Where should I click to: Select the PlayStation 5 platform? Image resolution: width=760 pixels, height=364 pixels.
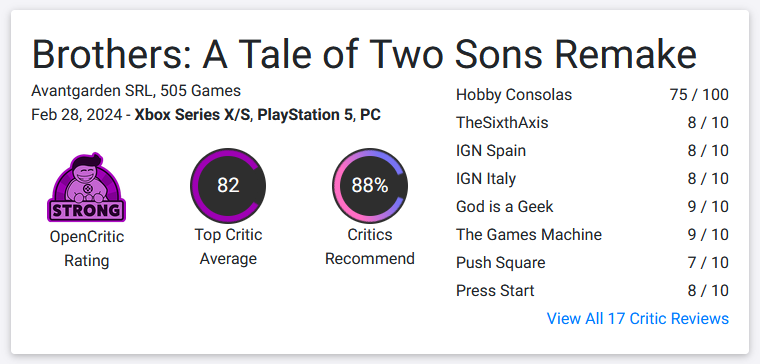(x=306, y=115)
